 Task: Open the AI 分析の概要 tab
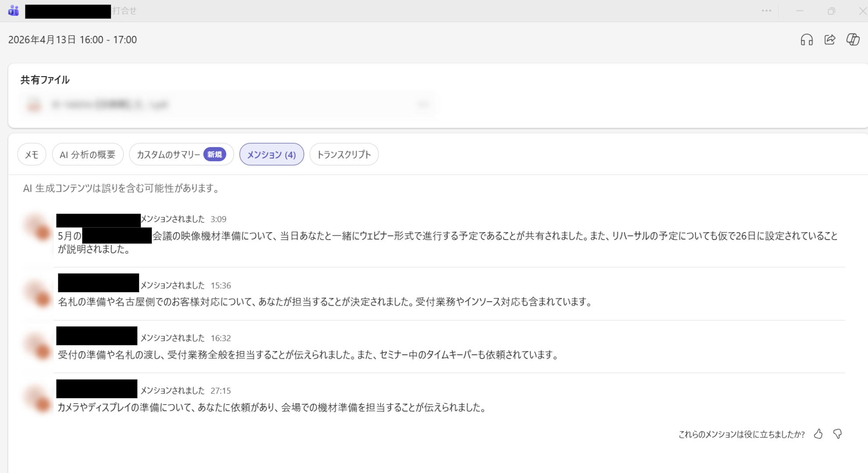click(x=88, y=155)
